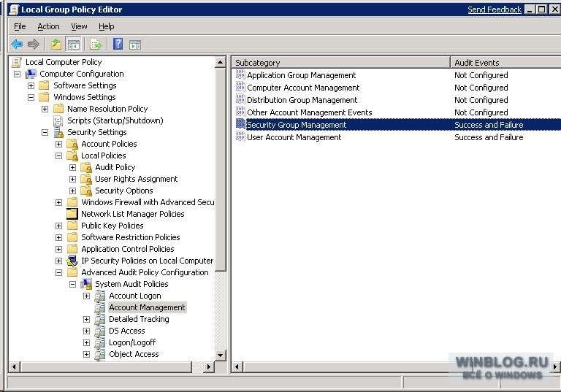This screenshot has width=561, height=392.
Task: Click the System Audit Policies icon
Action: coord(86,284)
